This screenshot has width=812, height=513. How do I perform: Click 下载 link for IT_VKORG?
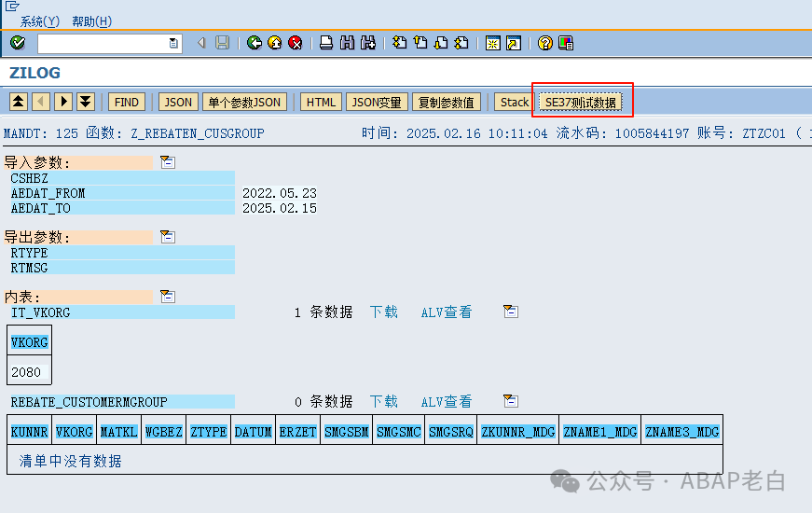(384, 312)
